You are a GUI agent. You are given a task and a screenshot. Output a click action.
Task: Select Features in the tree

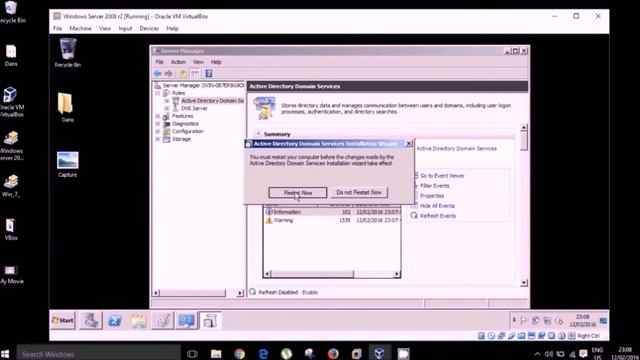tap(182, 116)
